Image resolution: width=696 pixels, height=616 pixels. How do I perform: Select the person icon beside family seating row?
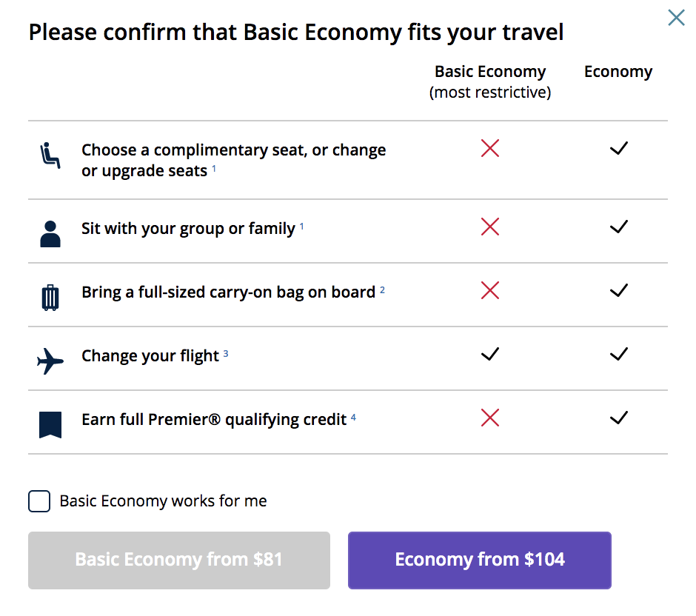click(49, 227)
